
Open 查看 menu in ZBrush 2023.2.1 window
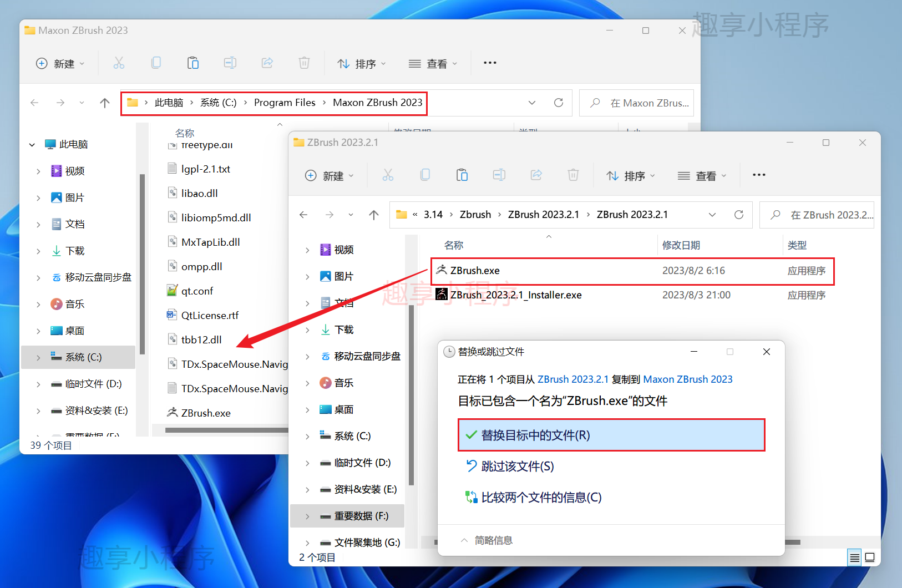click(702, 175)
